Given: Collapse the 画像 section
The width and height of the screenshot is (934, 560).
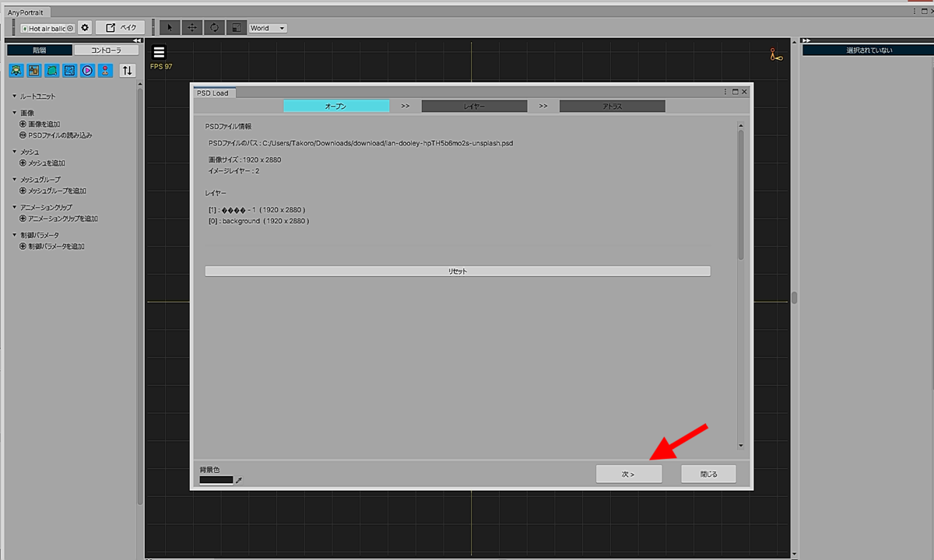Looking at the screenshot, I should tap(14, 114).
